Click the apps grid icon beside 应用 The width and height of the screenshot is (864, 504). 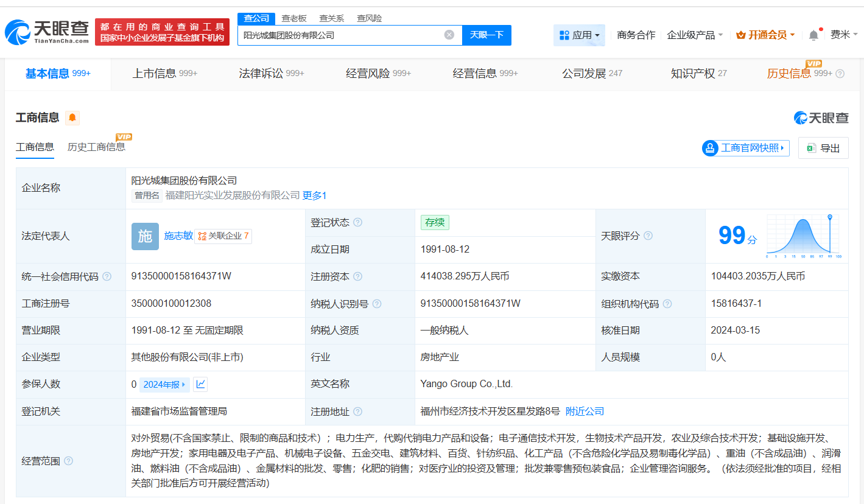[565, 35]
